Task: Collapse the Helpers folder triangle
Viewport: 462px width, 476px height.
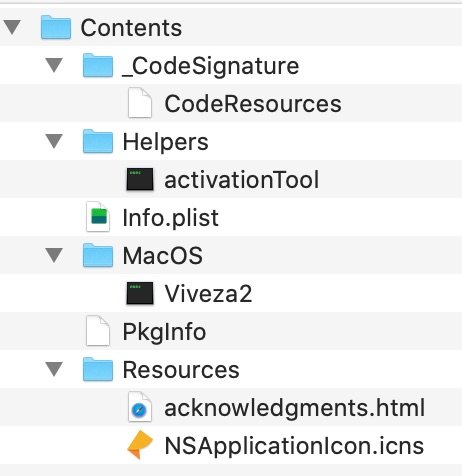Action: tap(54, 141)
